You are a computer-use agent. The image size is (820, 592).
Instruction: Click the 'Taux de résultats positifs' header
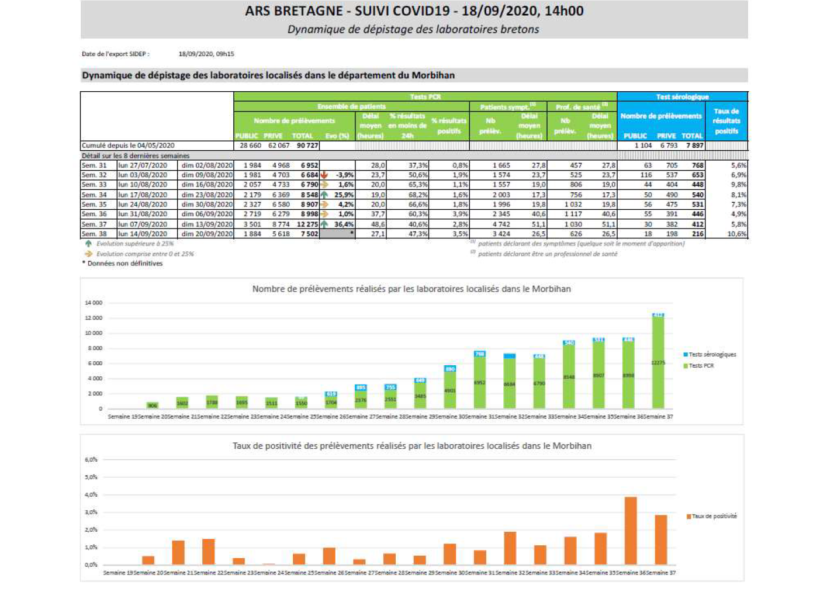point(726,121)
